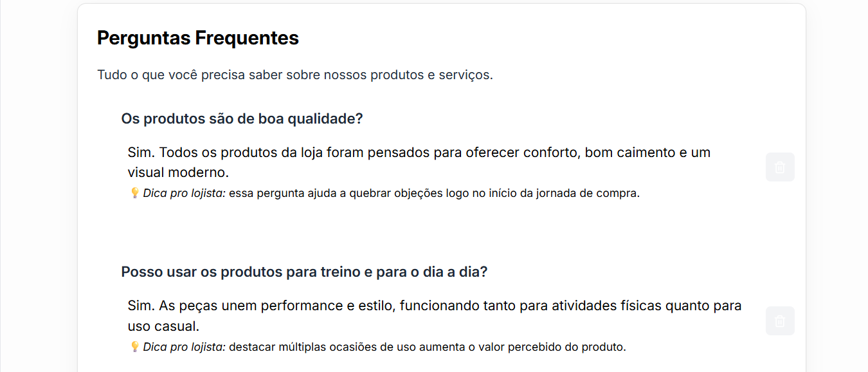Click lightbulb icon beside the múltiplas ocasiões tip

coord(134,347)
